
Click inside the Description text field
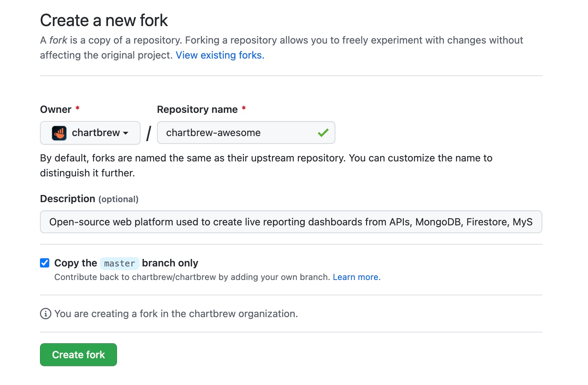coord(291,222)
